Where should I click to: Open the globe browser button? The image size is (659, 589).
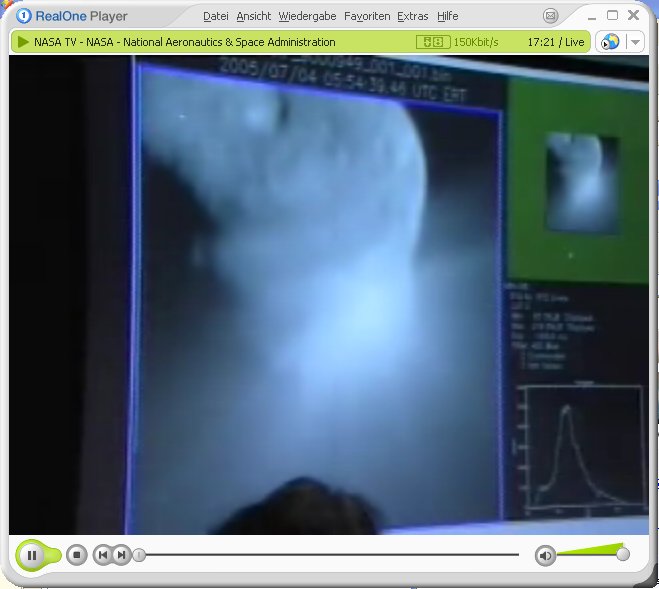coord(610,42)
